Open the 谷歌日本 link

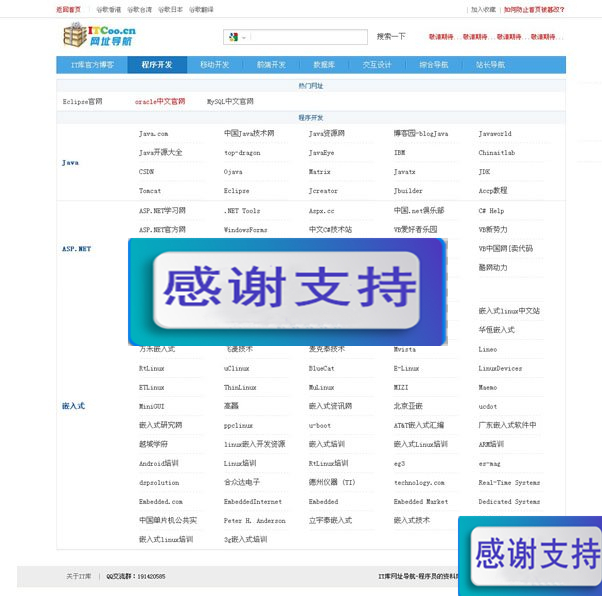click(170, 10)
